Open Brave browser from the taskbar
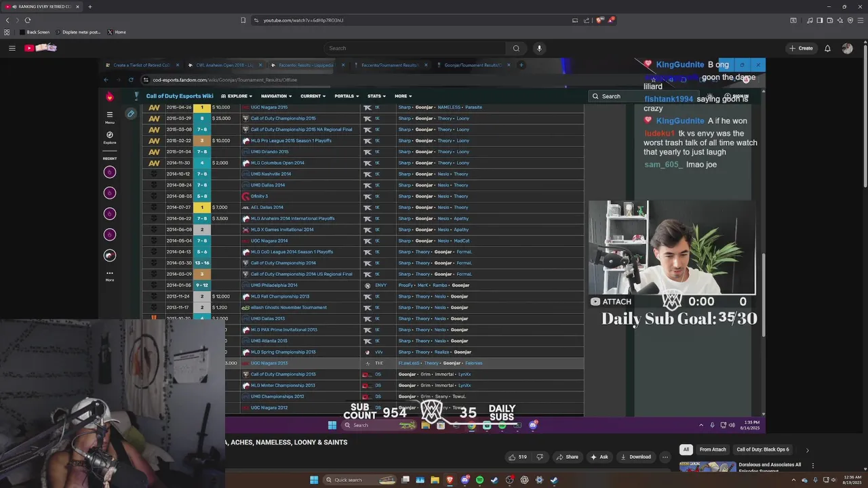868x488 pixels. pyautogui.click(x=450, y=480)
